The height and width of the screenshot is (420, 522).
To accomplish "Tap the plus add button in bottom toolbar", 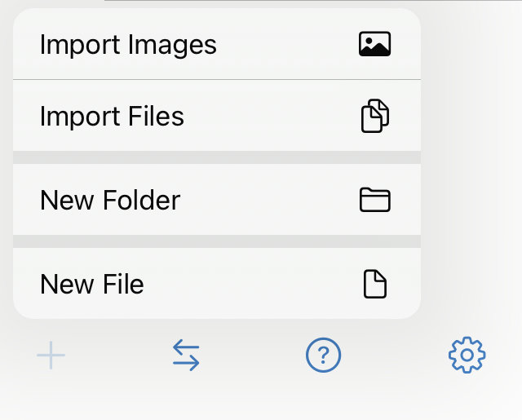I will [51, 355].
